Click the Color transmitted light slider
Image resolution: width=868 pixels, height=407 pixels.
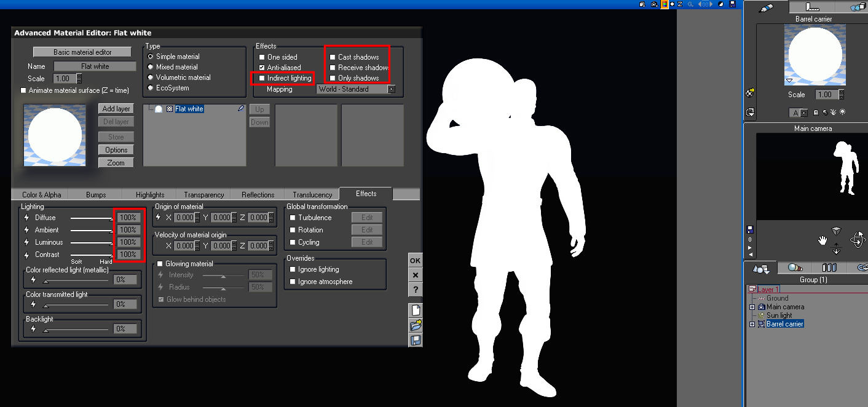point(77,305)
